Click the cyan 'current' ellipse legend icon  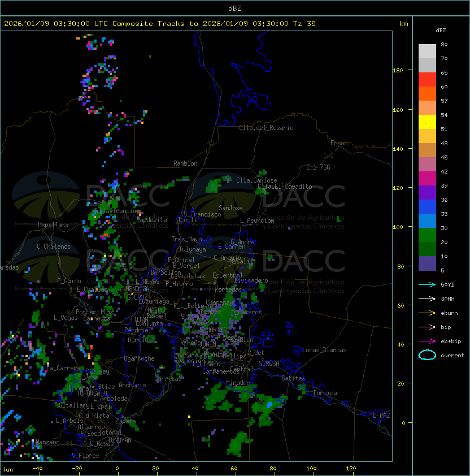[x=427, y=355]
